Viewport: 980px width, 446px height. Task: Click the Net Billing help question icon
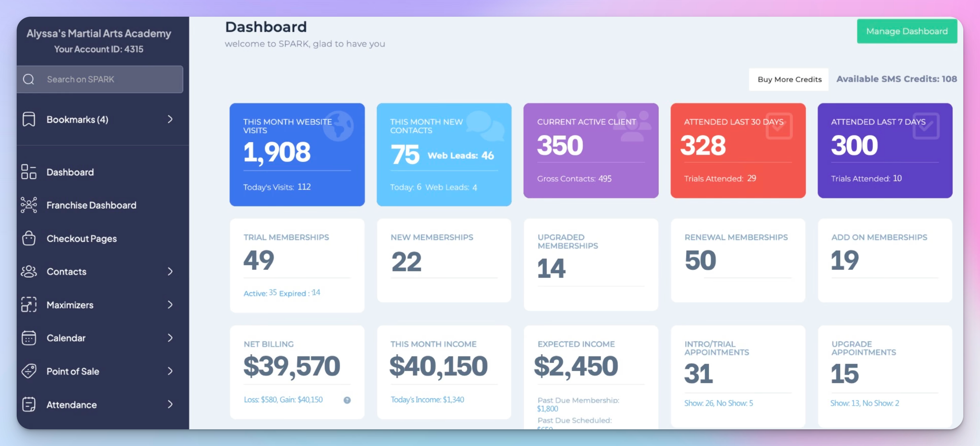coord(347,400)
